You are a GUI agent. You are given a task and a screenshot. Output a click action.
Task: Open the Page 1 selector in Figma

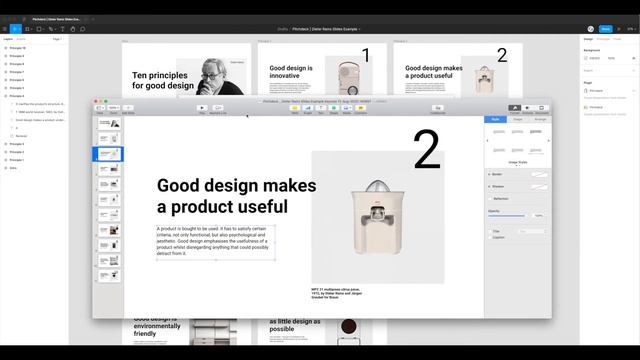(58, 39)
